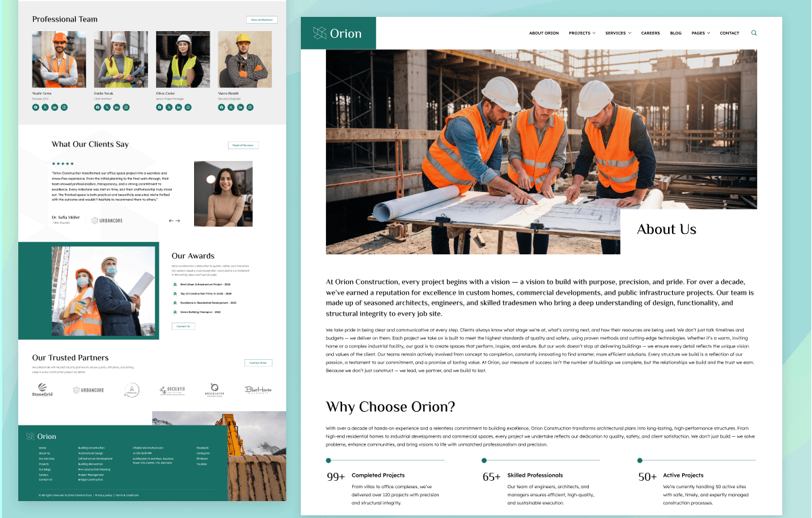The height and width of the screenshot is (518, 812).
Task: Click the View All Members button
Action: click(x=262, y=20)
